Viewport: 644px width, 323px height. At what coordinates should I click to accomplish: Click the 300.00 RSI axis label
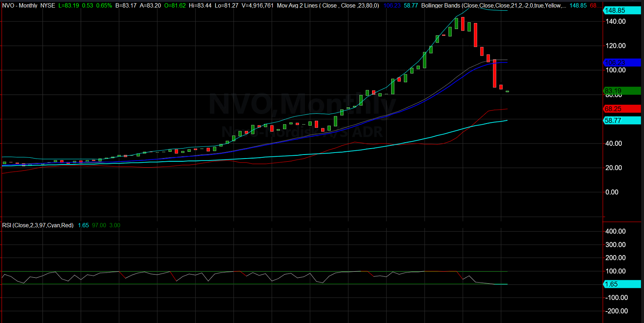(x=615, y=245)
